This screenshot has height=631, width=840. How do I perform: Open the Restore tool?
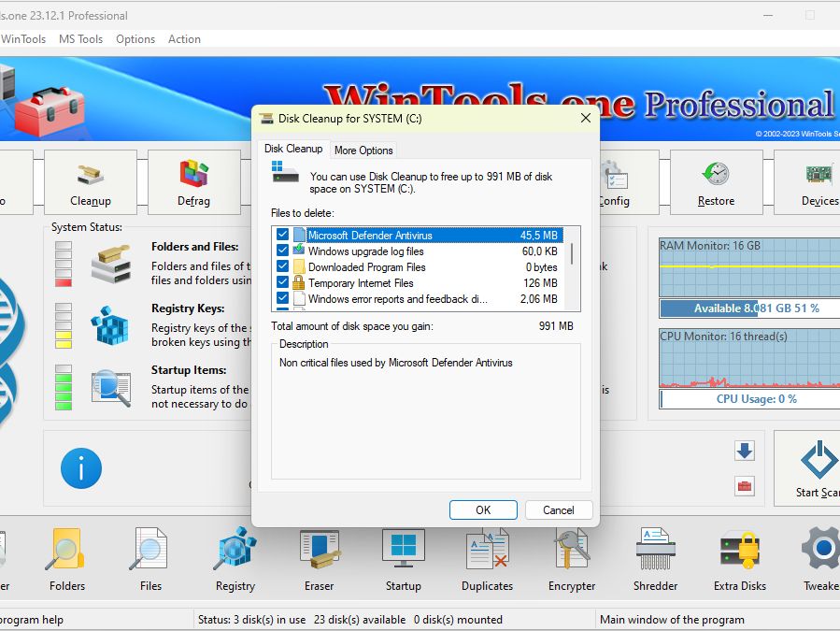[x=717, y=182]
